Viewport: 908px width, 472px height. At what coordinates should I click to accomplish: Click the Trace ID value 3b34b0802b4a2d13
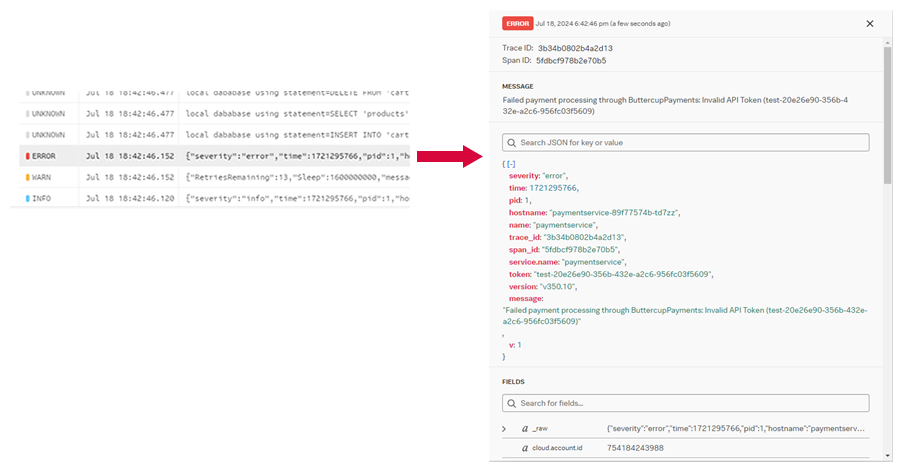tap(575, 48)
